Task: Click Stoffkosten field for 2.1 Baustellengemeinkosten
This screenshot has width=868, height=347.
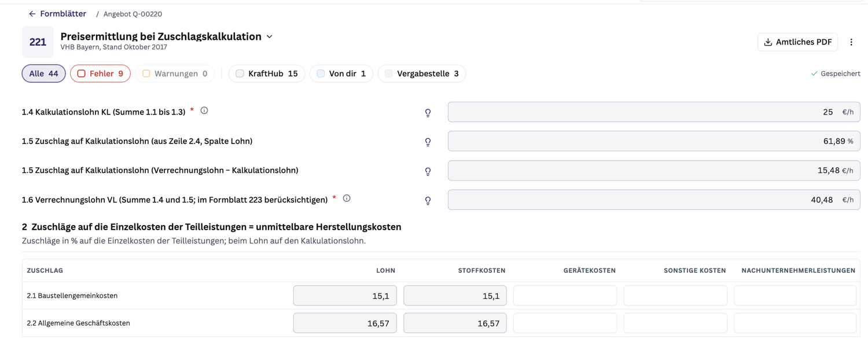Action: click(x=455, y=296)
